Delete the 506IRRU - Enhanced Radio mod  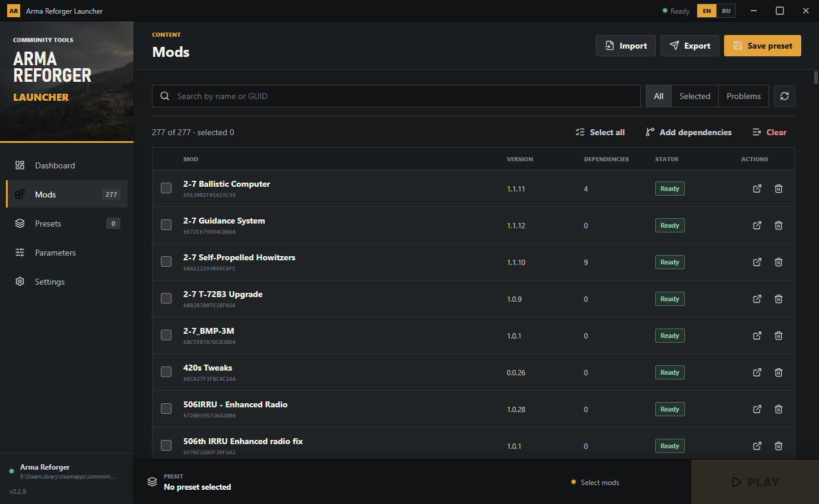(x=779, y=409)
